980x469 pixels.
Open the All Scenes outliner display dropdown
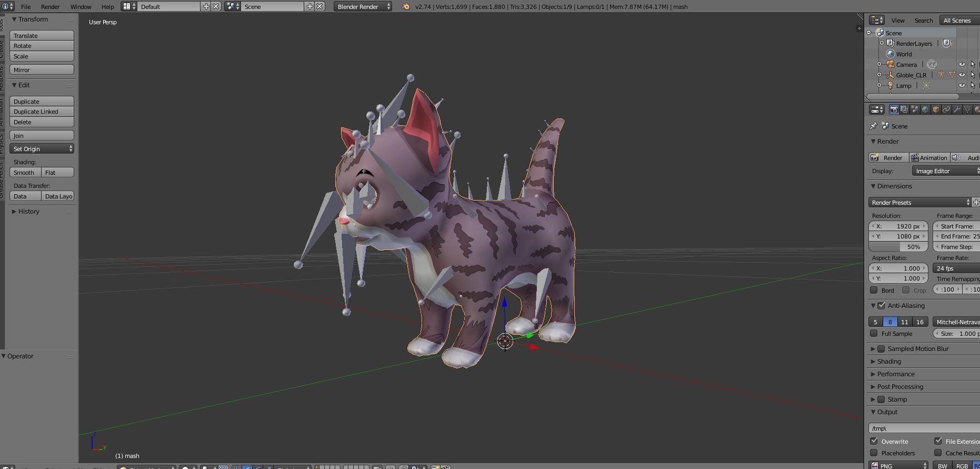pyautogui.click(x=960, y=20)
